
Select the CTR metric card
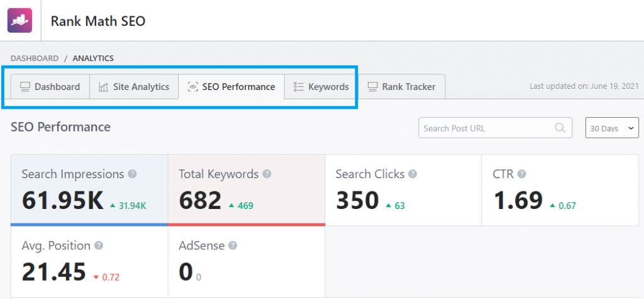(x=560, y=190)
